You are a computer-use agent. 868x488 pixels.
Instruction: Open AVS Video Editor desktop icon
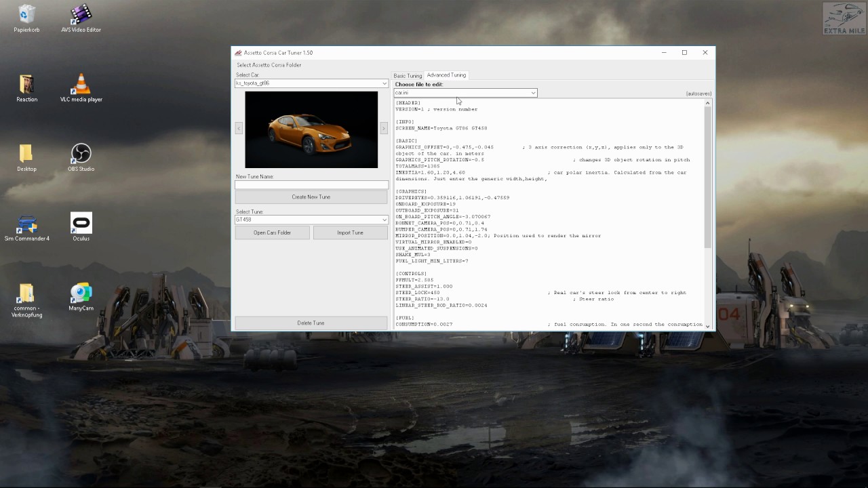pos(81,18)
